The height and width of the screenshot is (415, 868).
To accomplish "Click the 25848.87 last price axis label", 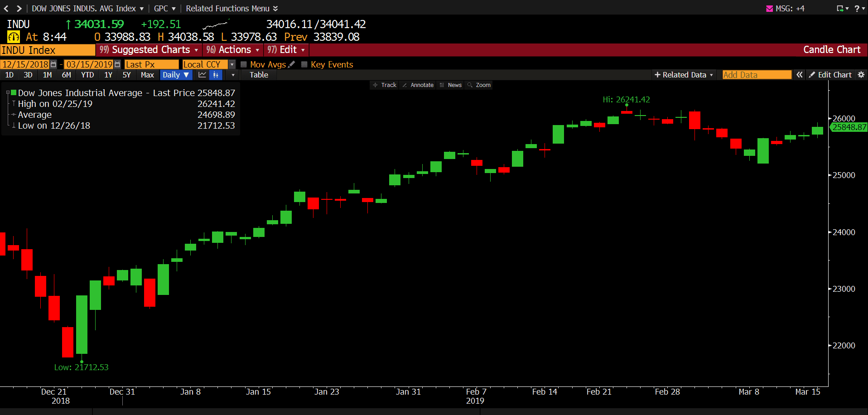I will coord(849,127).
